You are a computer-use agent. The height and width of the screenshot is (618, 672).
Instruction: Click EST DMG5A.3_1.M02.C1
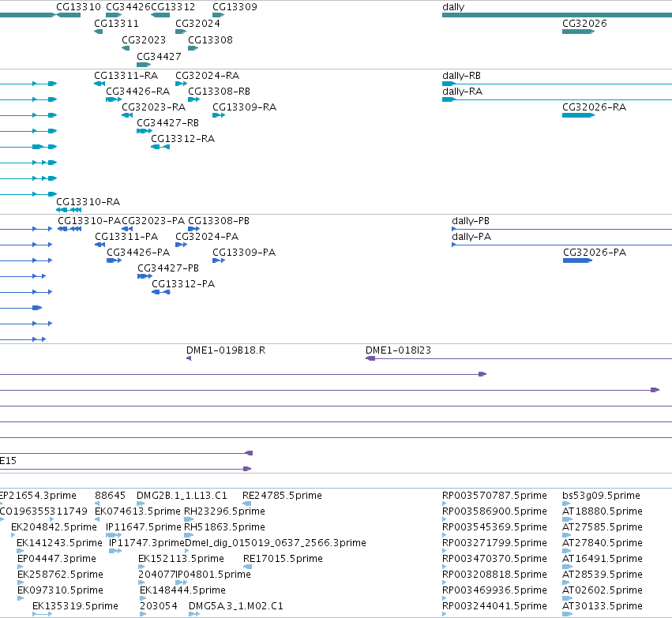click(236, 606)
